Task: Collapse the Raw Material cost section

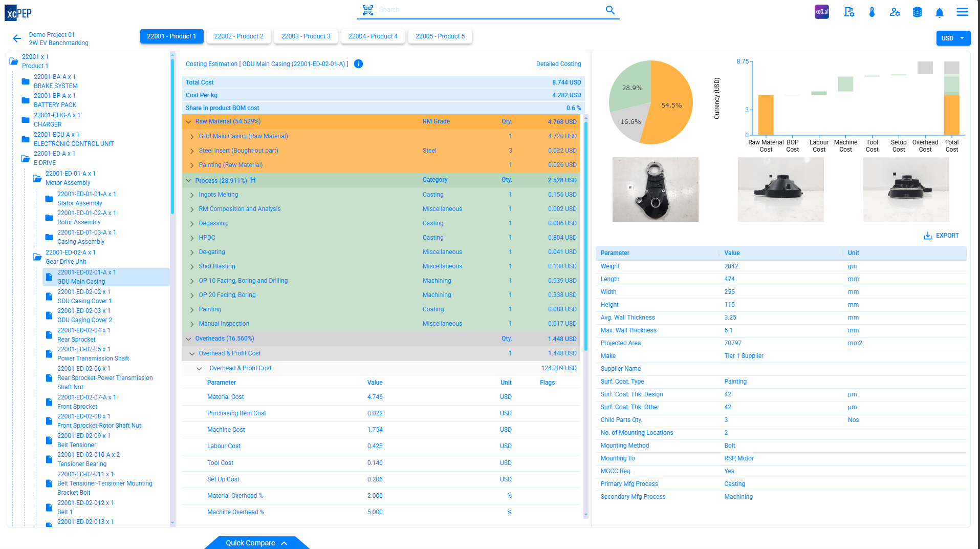Action: 188,121
